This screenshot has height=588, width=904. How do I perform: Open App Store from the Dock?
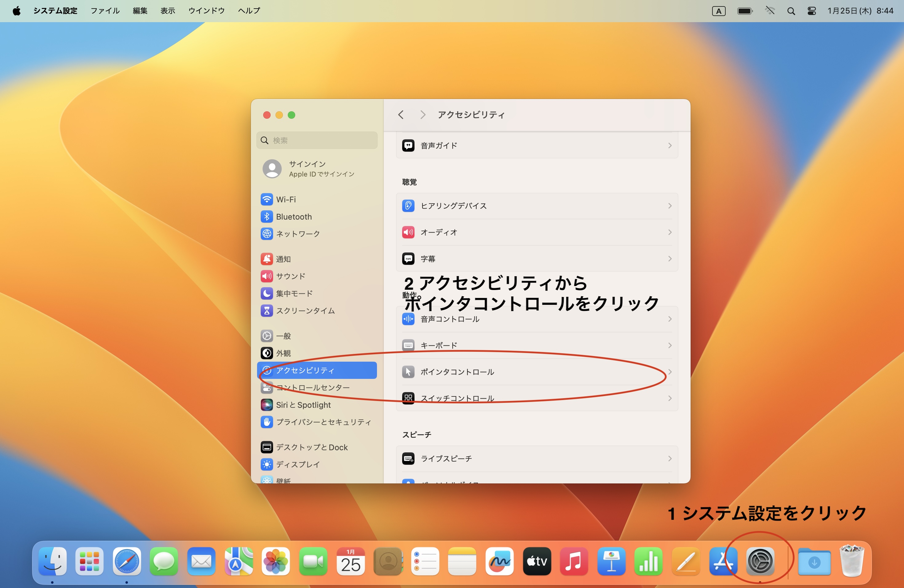click(x=723, y=561)
